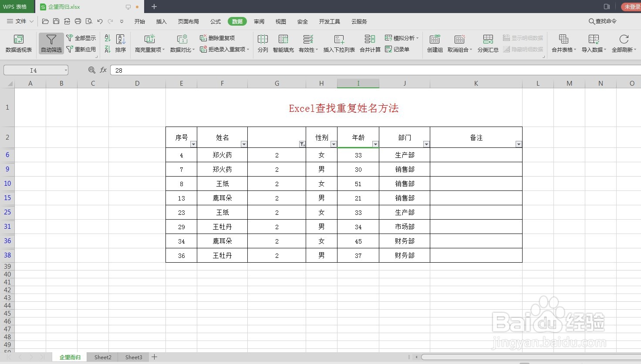
Task: Open the 姓名 column filter dropdown
Action: tap(244, 144)
